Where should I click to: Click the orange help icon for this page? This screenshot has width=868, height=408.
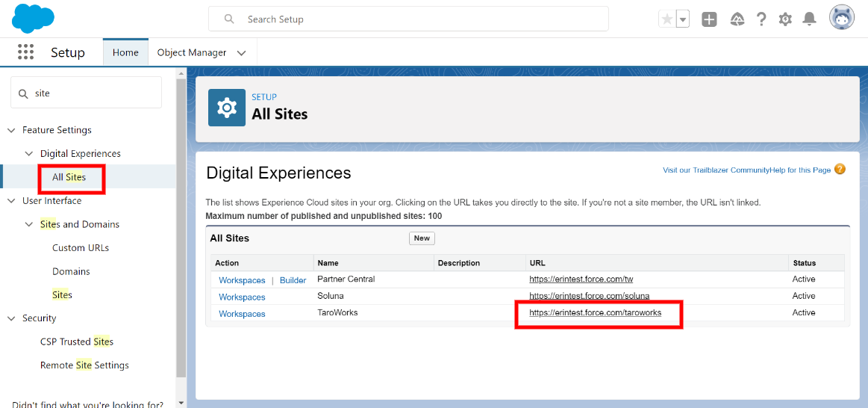840,169
